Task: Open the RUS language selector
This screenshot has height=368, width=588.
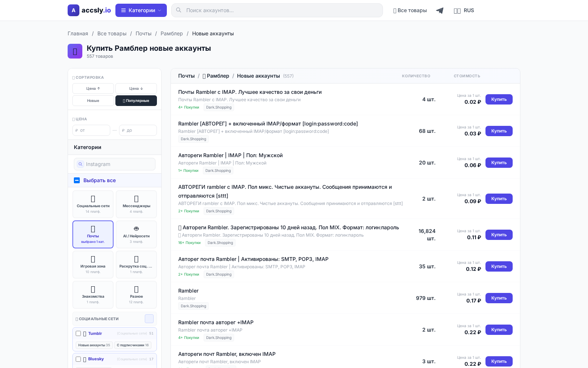Action: [x=464, y=10]
